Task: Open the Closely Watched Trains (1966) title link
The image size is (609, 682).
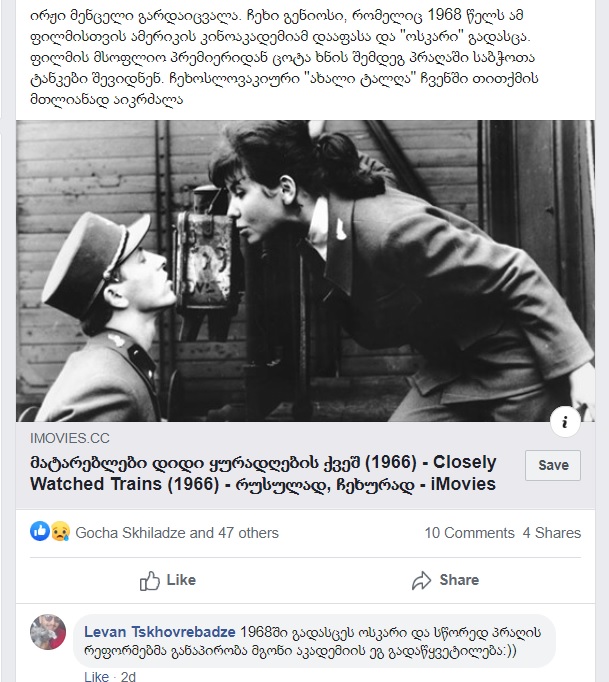Action: pyautogui.click(x=263, y=473)
